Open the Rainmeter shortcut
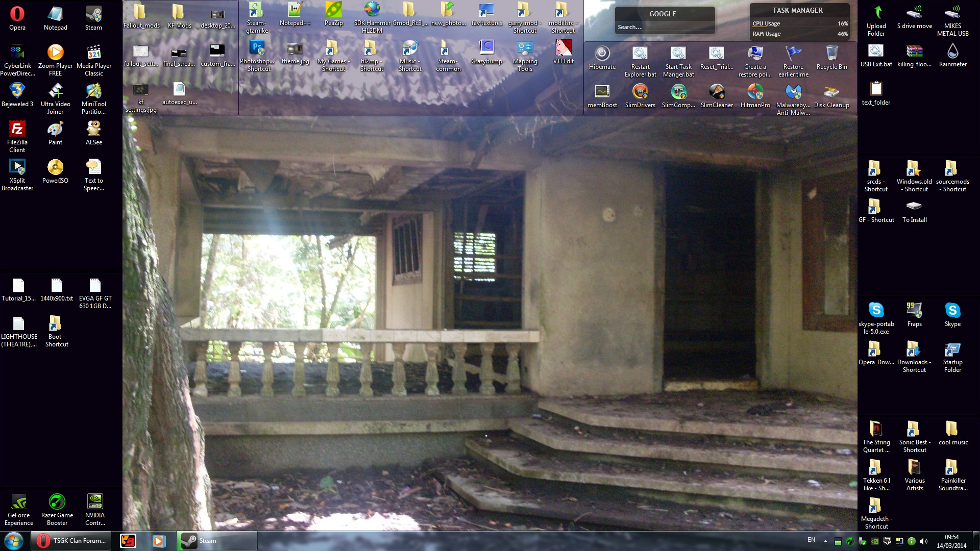Viewport: 980px width, 551px height. click(952, 52)
